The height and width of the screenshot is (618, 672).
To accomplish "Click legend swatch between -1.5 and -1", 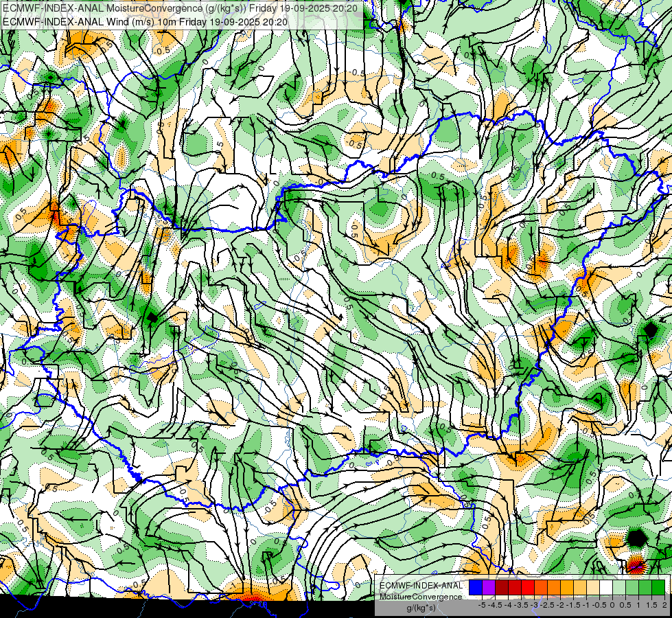I will (x=580, y=588).
